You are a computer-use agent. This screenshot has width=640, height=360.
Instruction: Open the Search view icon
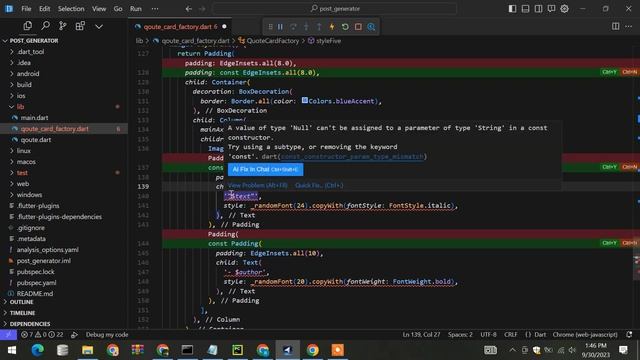45,26
